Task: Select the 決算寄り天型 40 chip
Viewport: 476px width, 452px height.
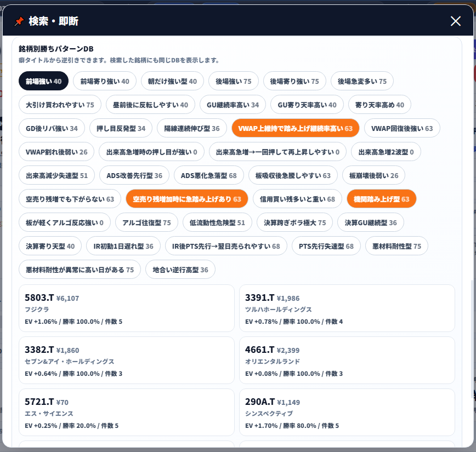Action: 50,245
